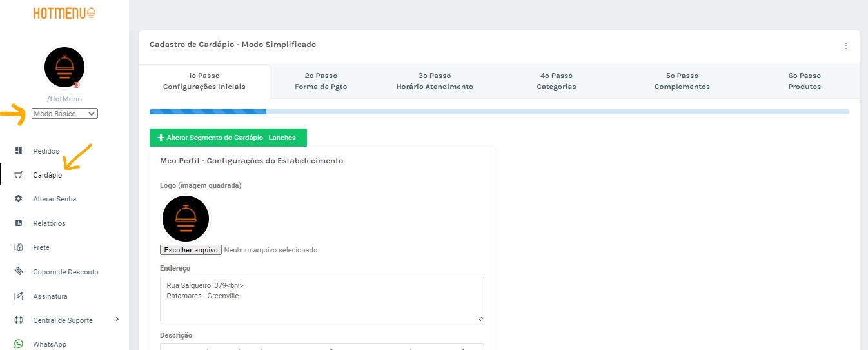This screenshot has width=868, height=350.
Task: Open the Pedidos menu item
Action: click(x=46, y=151)
